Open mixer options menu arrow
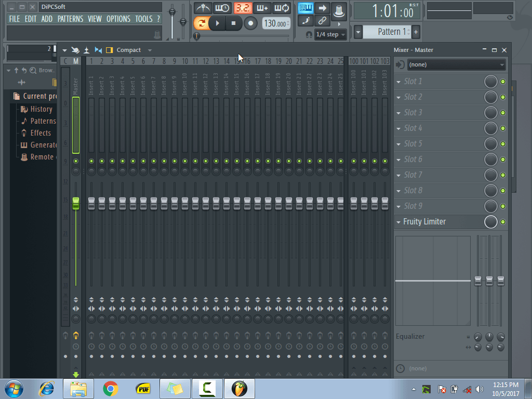 click(64, 50)
